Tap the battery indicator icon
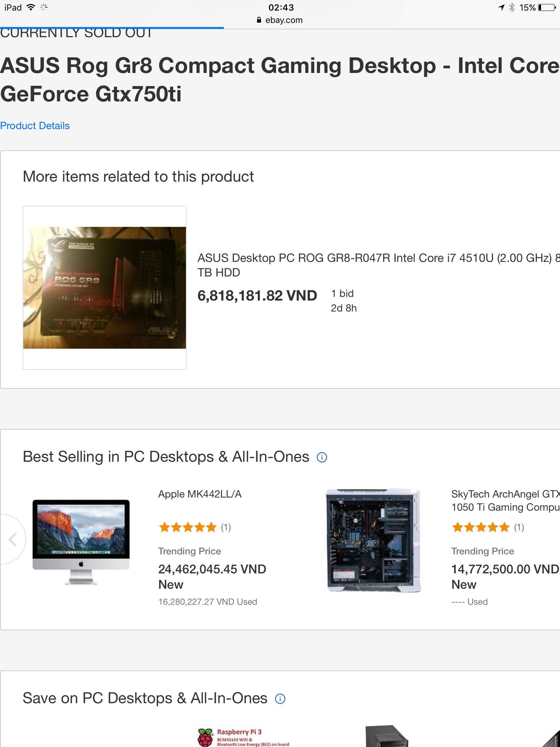The width and height of the screenshot is (560, 747). 547,7
